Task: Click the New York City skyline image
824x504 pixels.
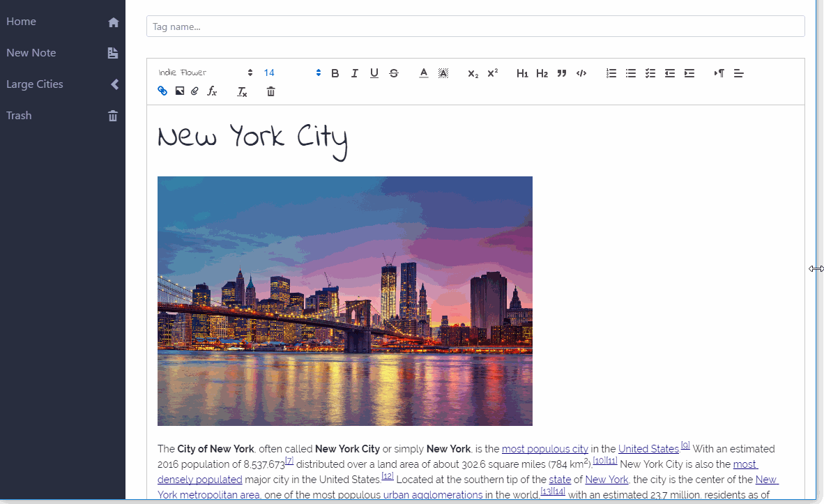Action: point(345,301)
